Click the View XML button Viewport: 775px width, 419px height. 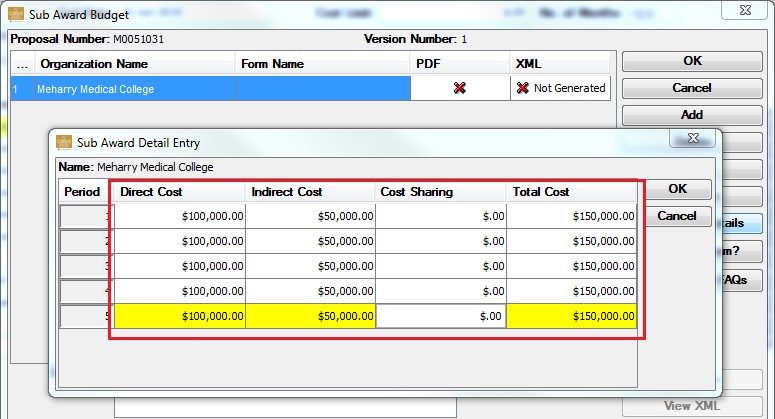(691, 406)
